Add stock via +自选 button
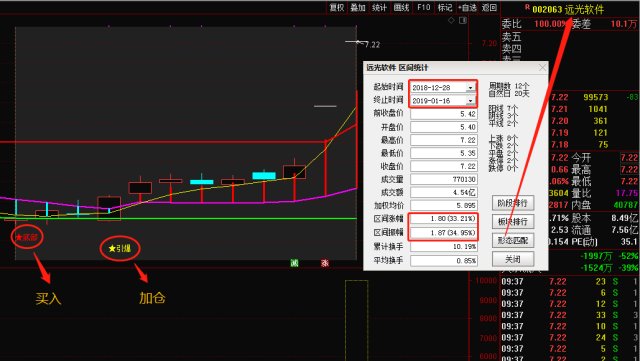The height and width of the screenshot is (361, 640). [x=467, y=7]
